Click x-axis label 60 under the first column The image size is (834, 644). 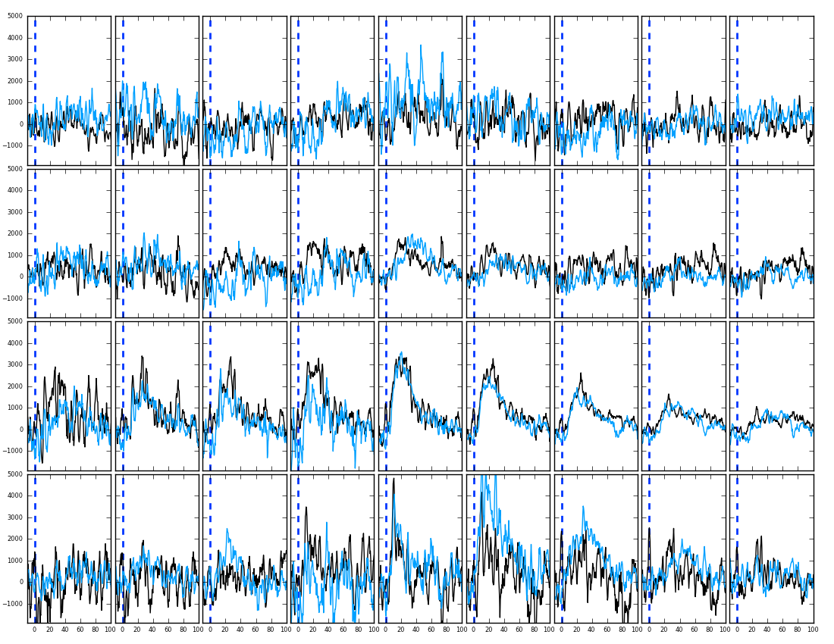(80, 630)
